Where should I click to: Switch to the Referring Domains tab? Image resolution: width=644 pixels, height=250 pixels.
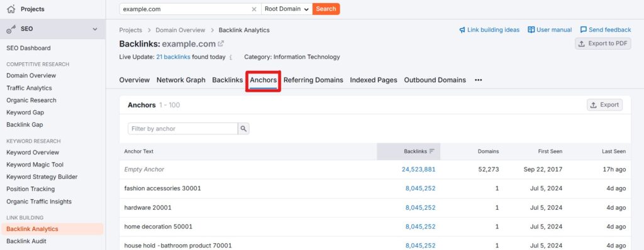point(313,80)
